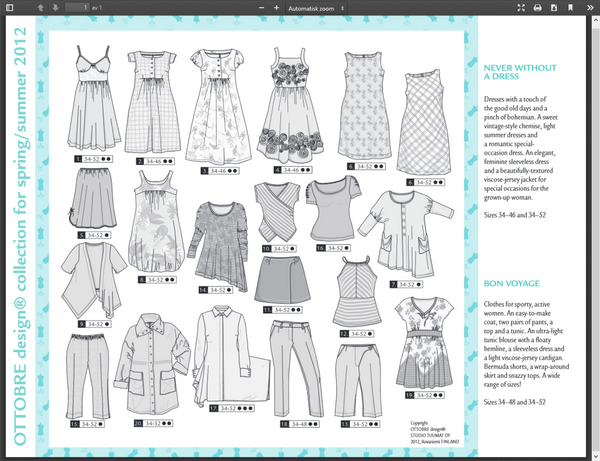Switch to presentation fullscreen mode
Viewport: 600px width, 461px height.
pyautogui.click(x=521, y=8)
